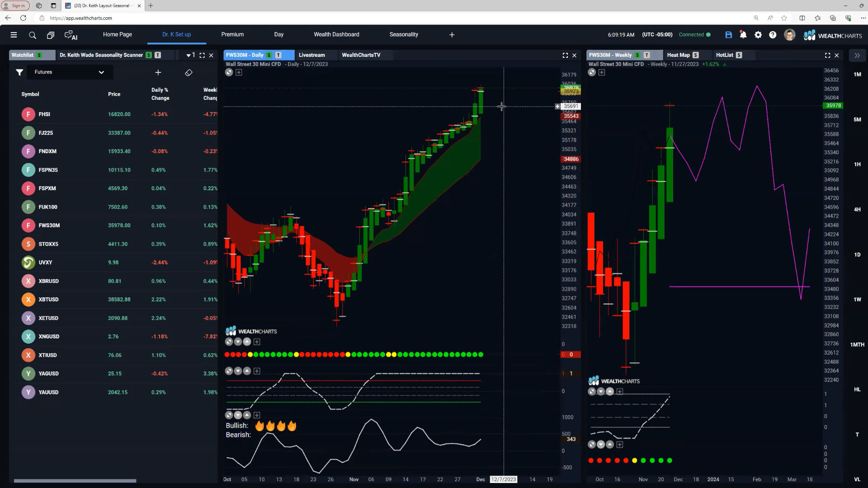Add price alert at crosshair plus marker
This screenshot has height=488, width=868.
point(557,107)
